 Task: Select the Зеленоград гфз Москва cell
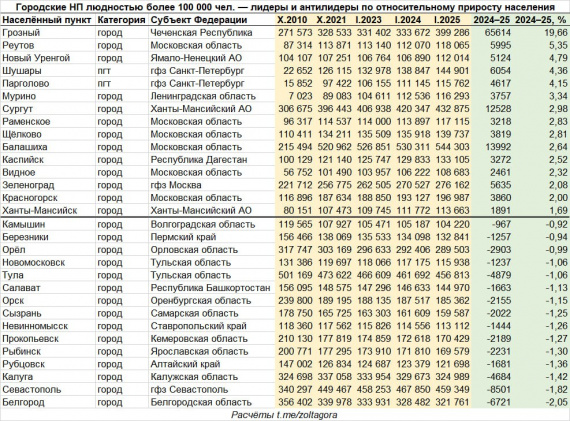(x=176, y=185)
